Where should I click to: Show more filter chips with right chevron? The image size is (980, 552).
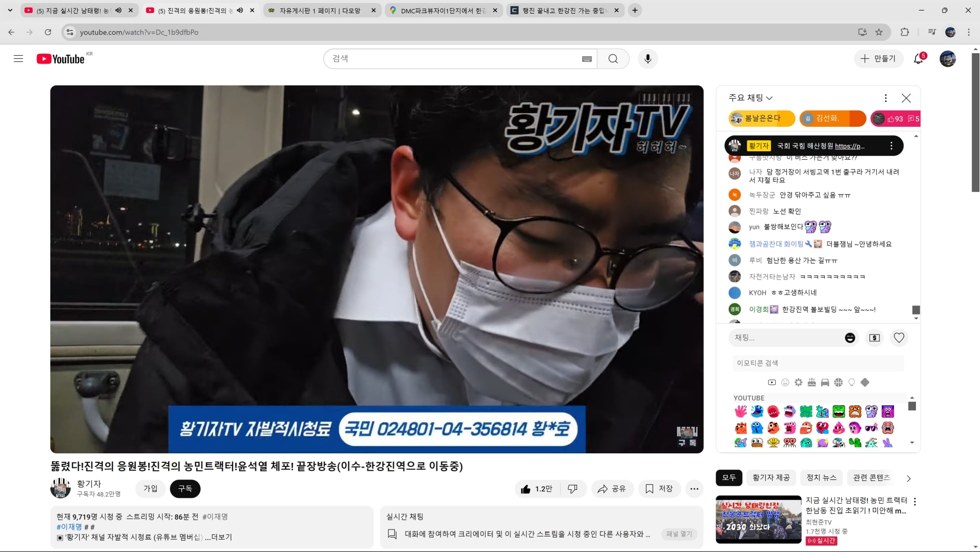pos(908,478)
